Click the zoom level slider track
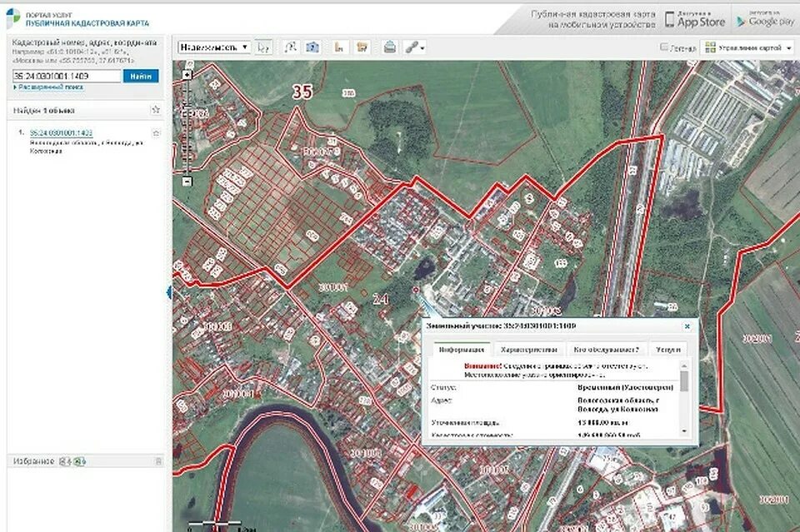Viewport: 800px width, 532px height. [x=187, y=127]
